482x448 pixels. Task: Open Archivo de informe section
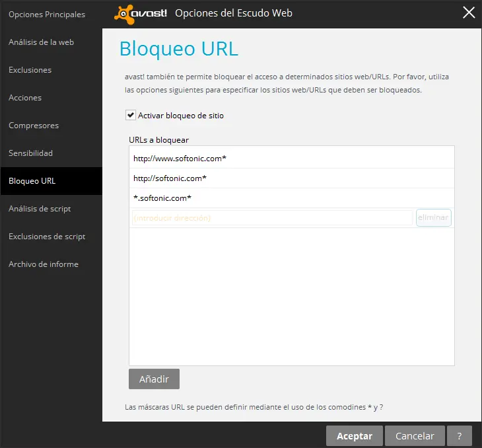[x=44, y=264]
